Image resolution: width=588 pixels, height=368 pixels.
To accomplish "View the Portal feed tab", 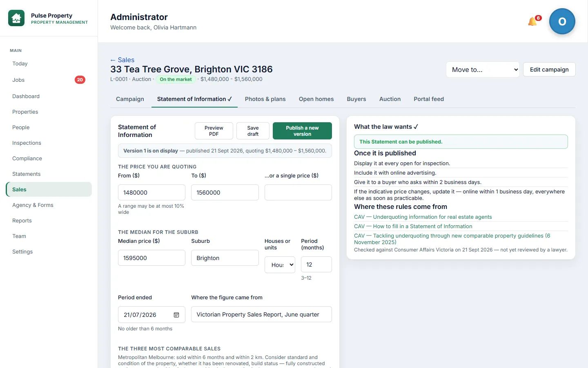I will tap(429, 99).
